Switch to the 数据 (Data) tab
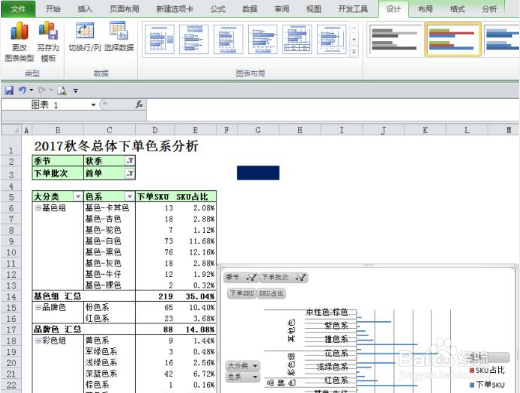 [250, 9]
